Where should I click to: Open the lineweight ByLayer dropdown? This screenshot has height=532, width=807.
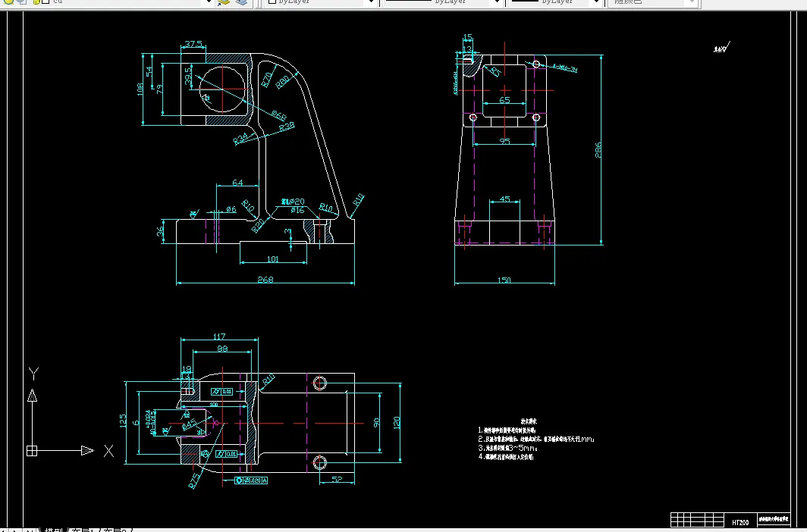pyautogui.click(x=596, y=2)
